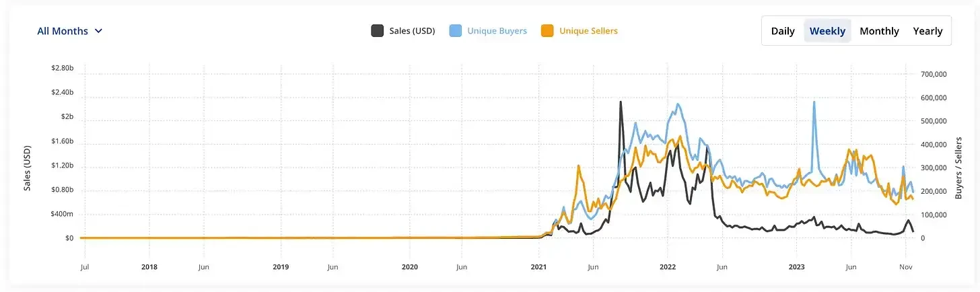This screenshot has height=292, width=980.
Task: Click the 2023 blue buyers spike
Action: coord(814,102)
